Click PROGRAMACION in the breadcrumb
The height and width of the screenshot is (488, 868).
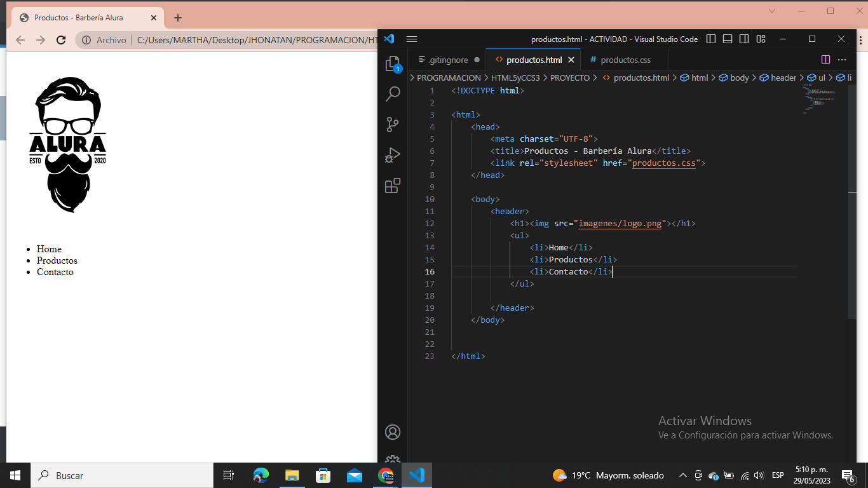tap(449, 78)
